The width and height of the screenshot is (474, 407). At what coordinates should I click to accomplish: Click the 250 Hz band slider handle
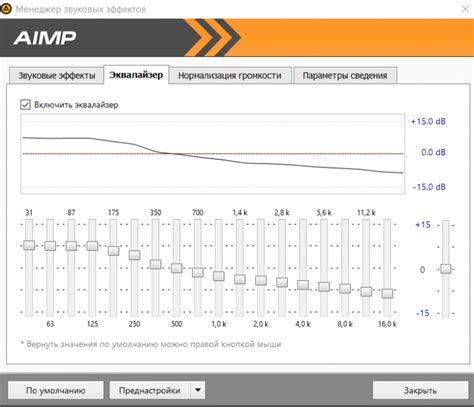(x=134, y=255)
